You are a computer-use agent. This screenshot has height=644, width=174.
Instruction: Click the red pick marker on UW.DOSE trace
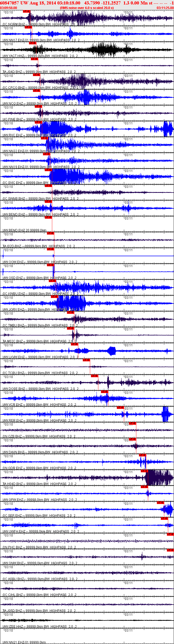tap(94, 376)
